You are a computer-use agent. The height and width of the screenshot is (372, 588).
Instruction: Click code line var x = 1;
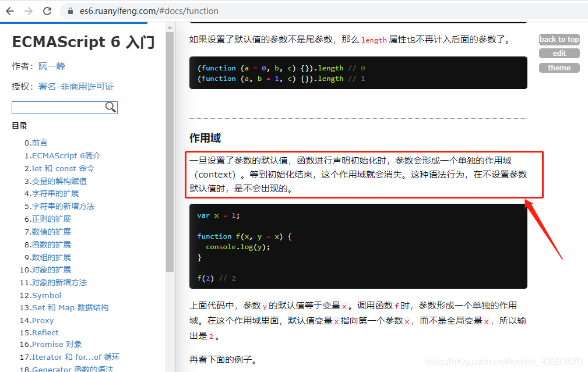pos(219,215)
